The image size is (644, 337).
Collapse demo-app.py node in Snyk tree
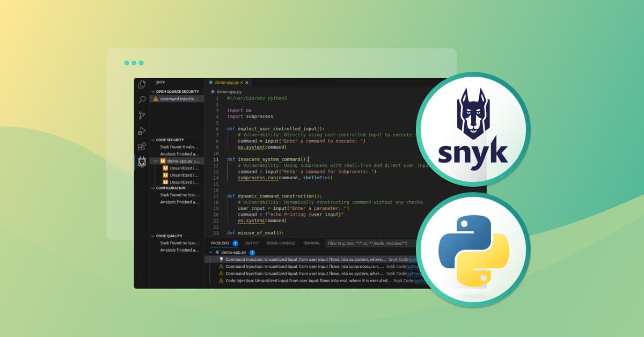pos(156,161)
